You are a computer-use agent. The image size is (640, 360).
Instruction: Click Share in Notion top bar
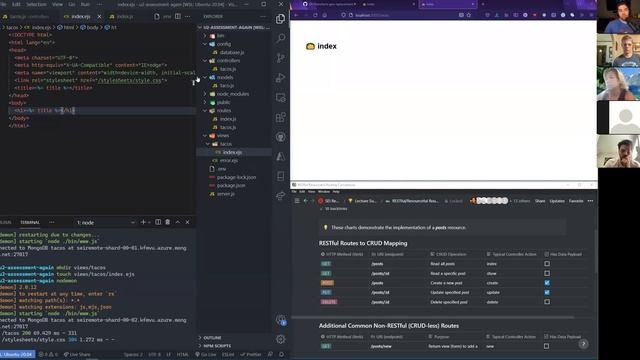pyautogui.click(x=540, y=201)
